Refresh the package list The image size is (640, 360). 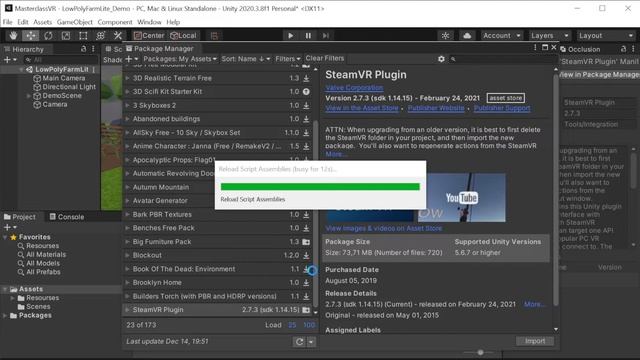[x=299, y=342]
